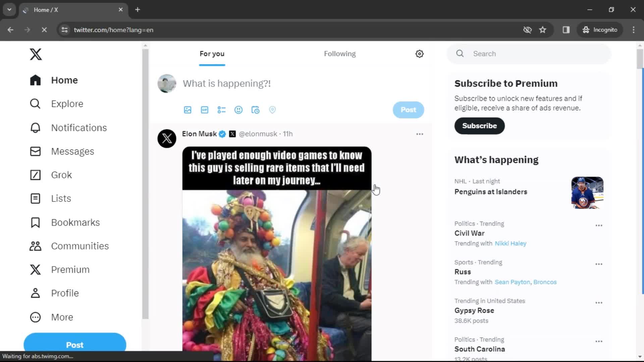Click the X logo home button
This screenshot has width=644, height=362.
coord(35,54)
